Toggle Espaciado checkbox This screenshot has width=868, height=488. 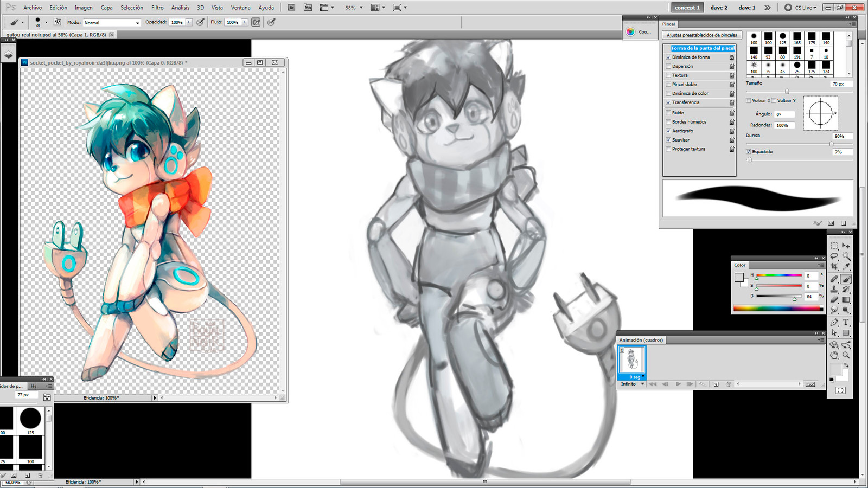(x=749, y=152)
